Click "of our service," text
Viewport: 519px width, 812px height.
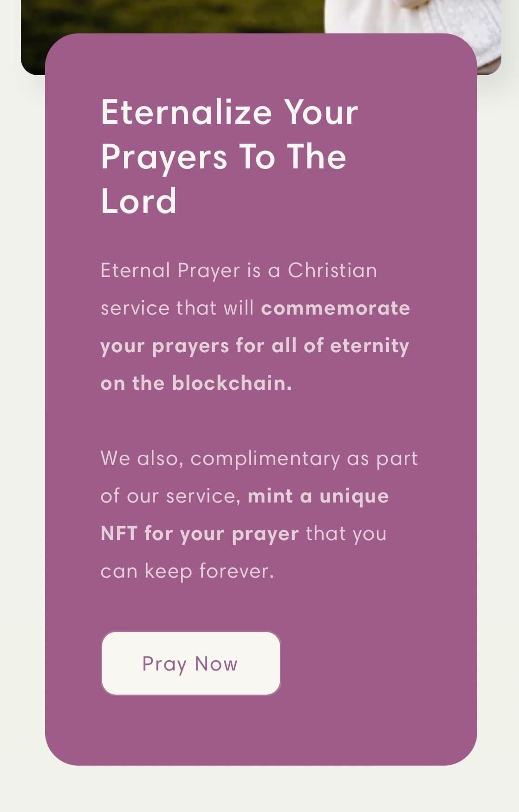click(x=170, y=496)
